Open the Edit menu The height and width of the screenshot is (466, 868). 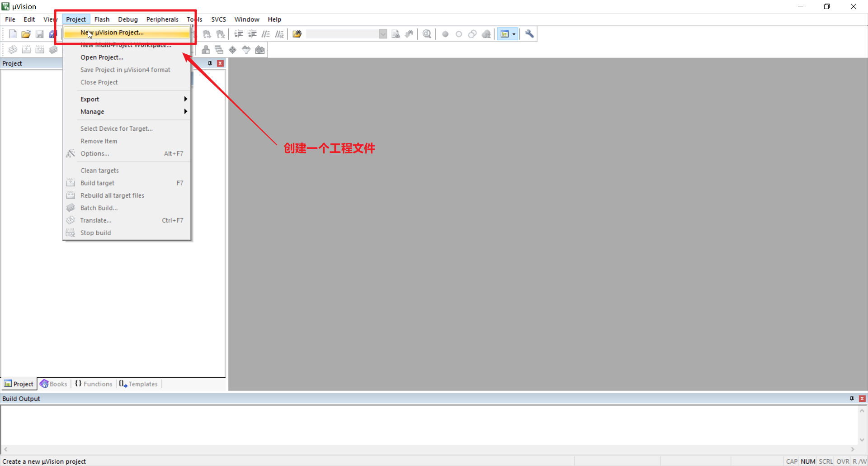click(x=29, y=19)
